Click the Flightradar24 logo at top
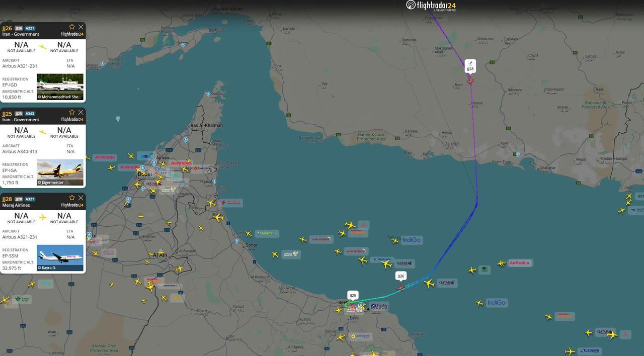This screenshot has height=356, width=644. (x=431, y=6)
